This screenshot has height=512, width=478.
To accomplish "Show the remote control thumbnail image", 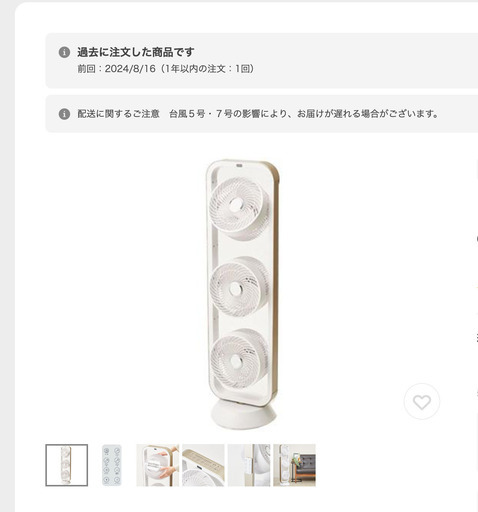I will click(112, 465).
